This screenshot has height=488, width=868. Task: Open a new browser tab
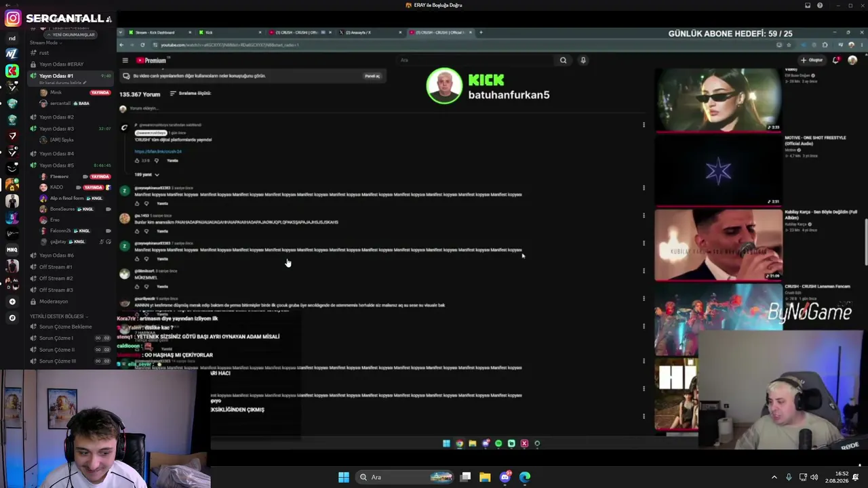pos(481,32)
